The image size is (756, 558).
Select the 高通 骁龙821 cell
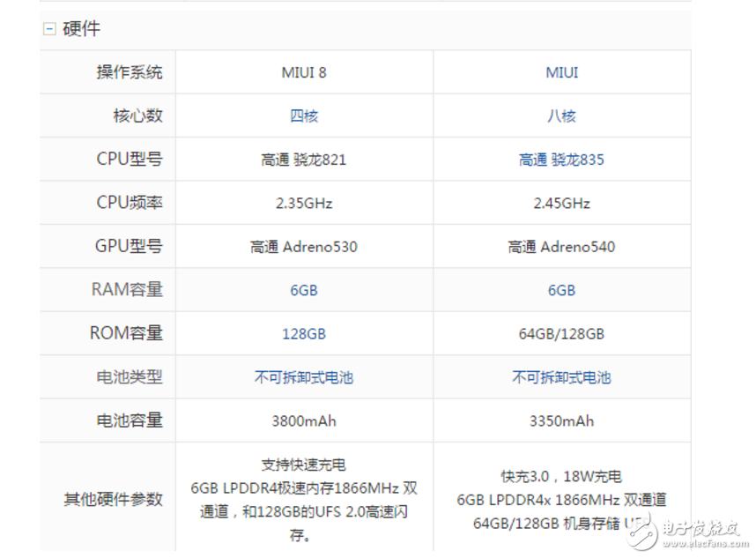click(x=304, y=159)
